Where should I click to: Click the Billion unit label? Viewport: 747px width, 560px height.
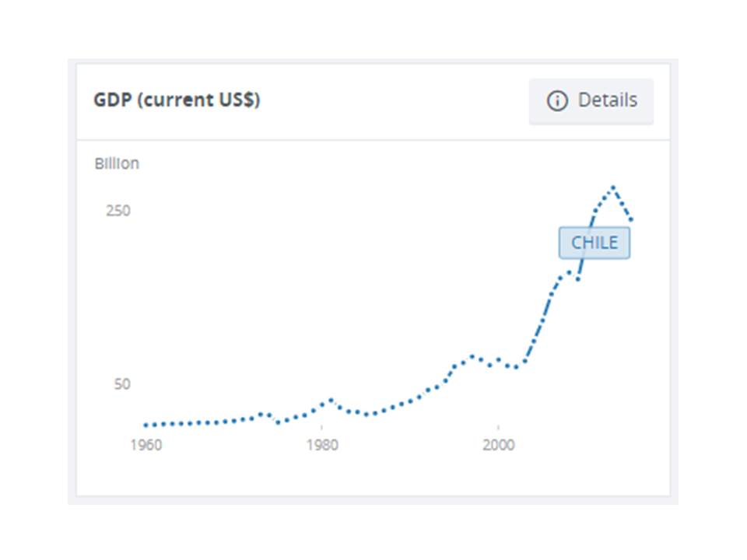[x=117, y=164]
